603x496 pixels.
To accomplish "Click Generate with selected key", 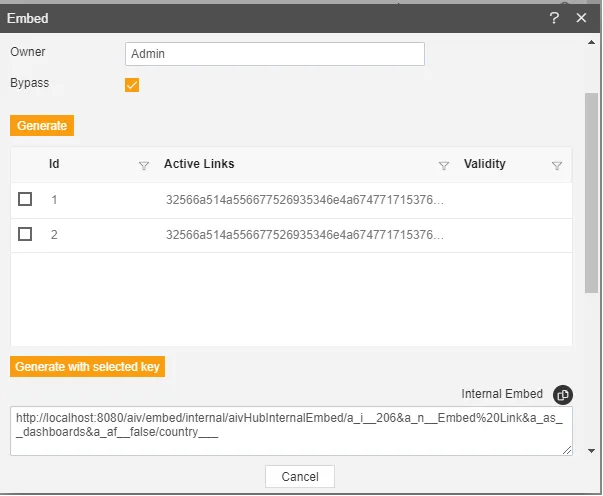I will (x=87, y=367).
